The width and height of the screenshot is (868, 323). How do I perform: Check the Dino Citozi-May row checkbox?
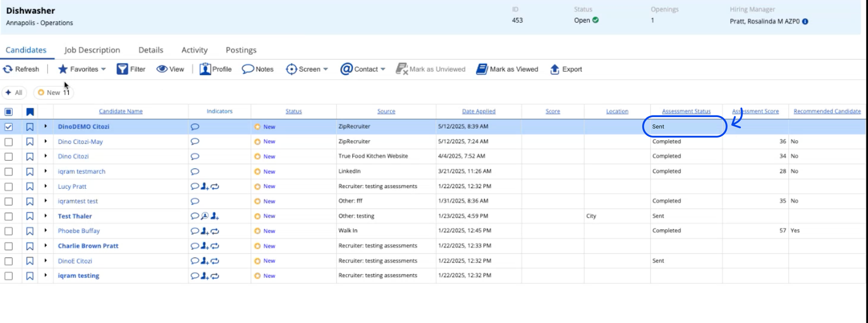click(8, 142)
